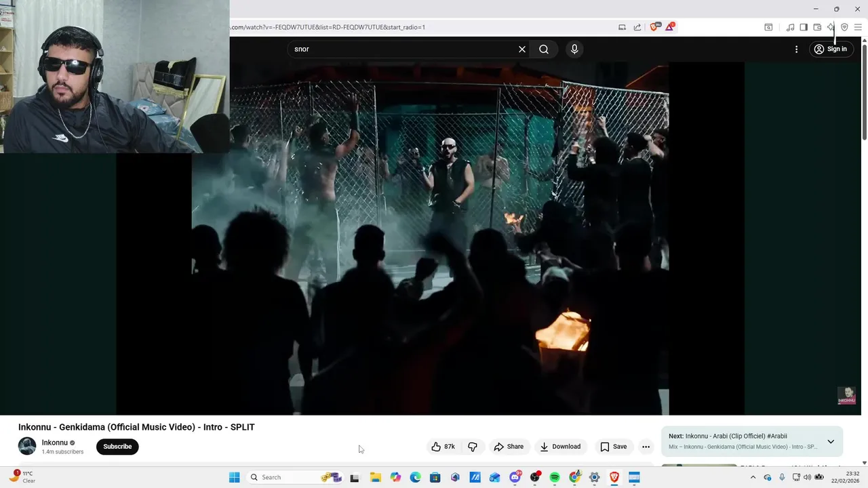Open Brave Shields lion icon

point(654,27)
